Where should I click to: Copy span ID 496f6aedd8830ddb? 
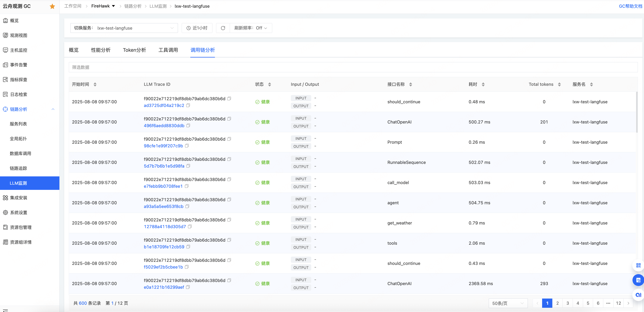[x=188, y=126]
